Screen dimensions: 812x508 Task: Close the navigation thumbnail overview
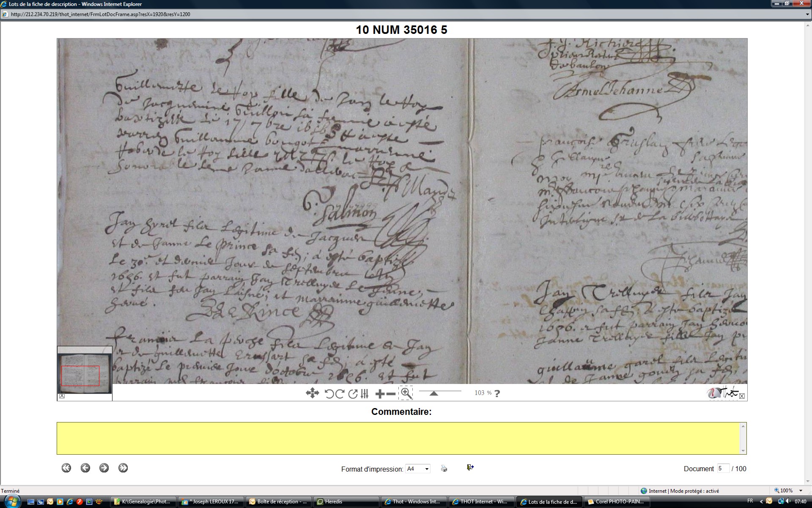click(62, 396)
